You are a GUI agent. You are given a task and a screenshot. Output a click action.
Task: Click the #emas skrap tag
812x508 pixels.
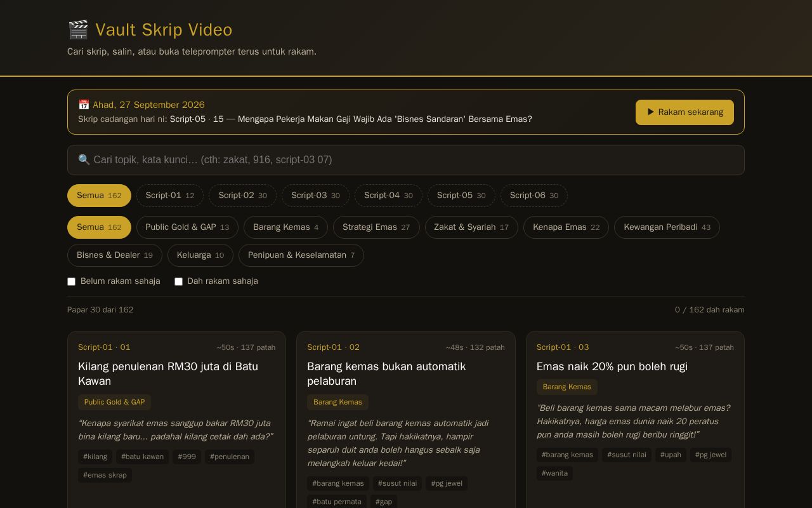[105, 475]
